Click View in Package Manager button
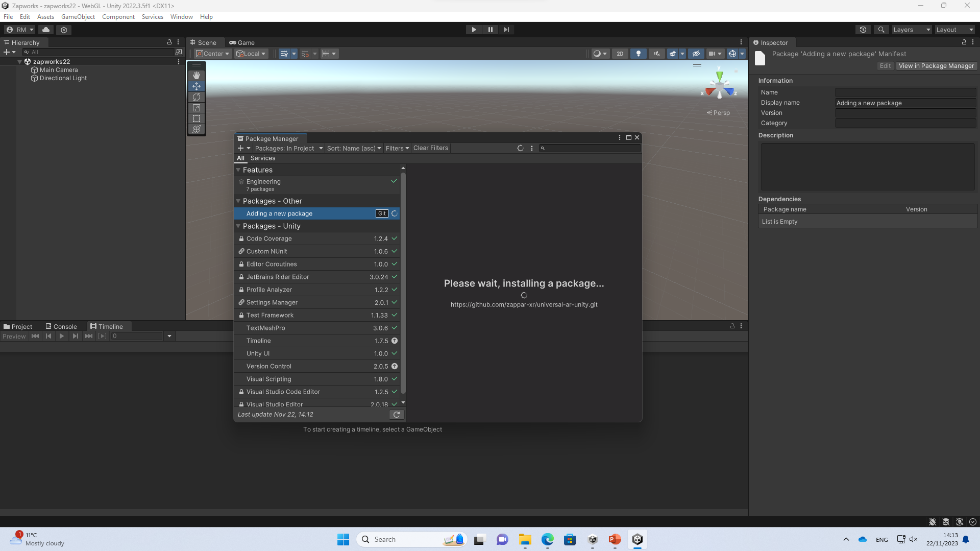 [936, 66]
